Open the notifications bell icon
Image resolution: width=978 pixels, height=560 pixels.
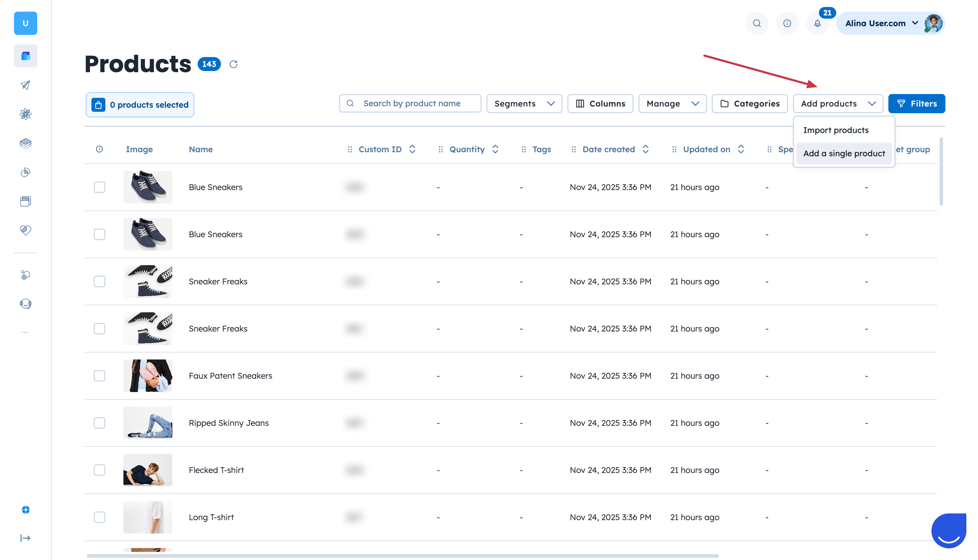pyautogui.click(x=817, y=24)
